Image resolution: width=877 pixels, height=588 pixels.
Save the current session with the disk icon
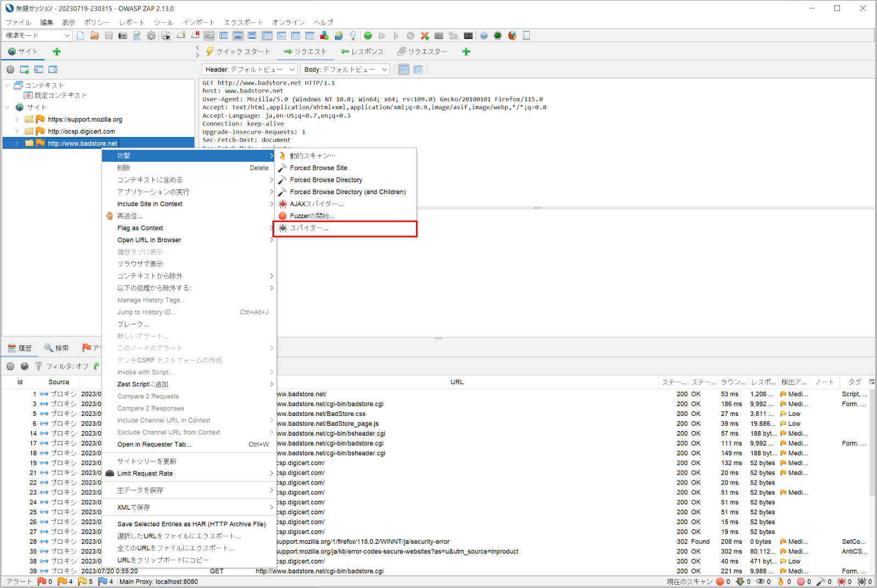(108, 35)
